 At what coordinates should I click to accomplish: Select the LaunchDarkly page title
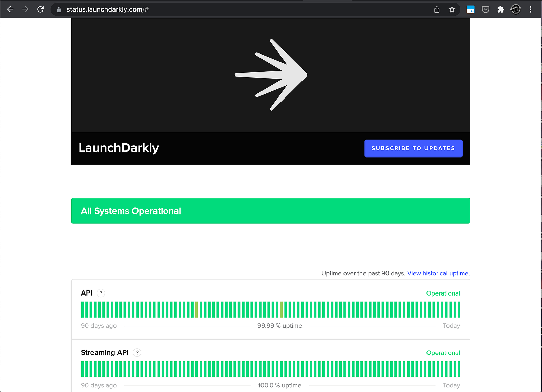pyautogui.click(x=119, y=148)
